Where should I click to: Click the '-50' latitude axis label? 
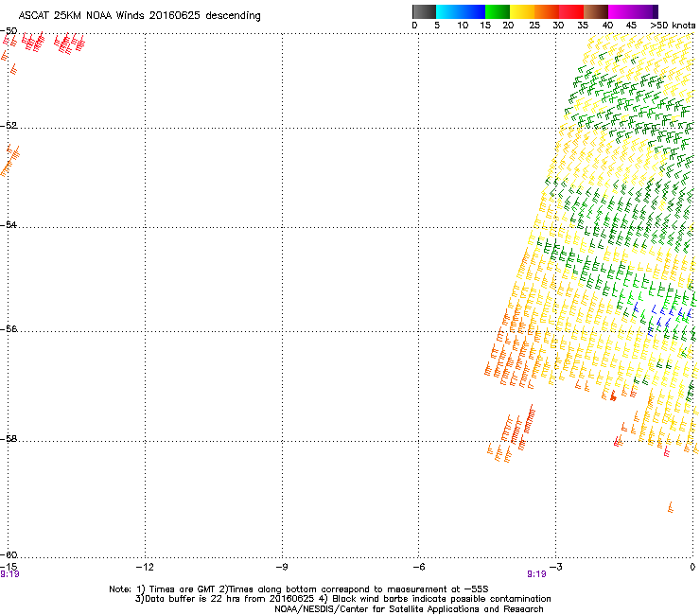9,31
